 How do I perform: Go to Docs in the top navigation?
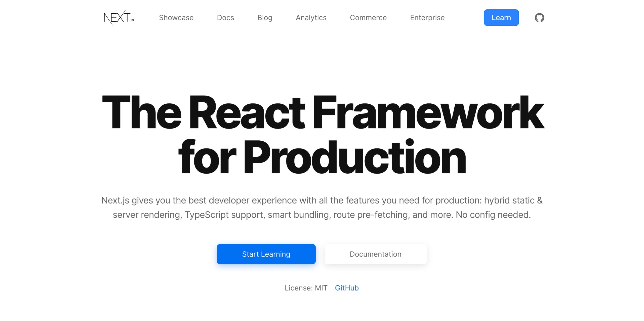pos(225,18)
